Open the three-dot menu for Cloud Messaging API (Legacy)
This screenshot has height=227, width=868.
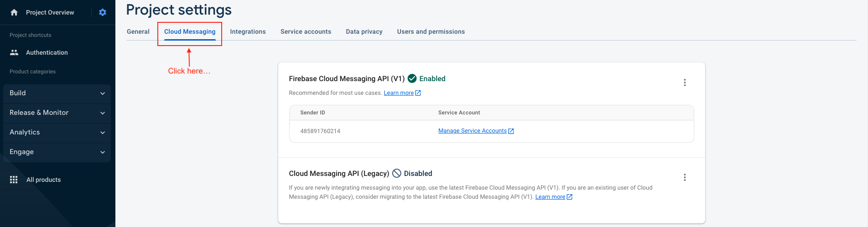coord(684,177)
